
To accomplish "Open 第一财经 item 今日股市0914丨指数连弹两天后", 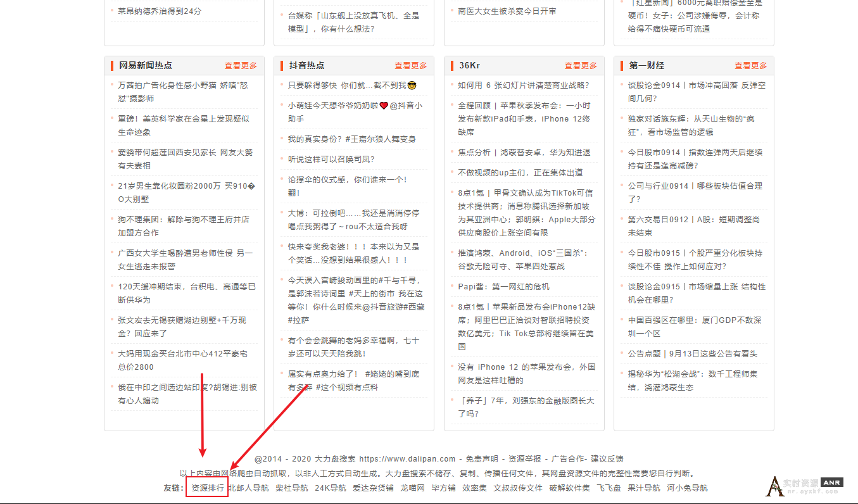I will pyautogui.click(x=695, y=159).
